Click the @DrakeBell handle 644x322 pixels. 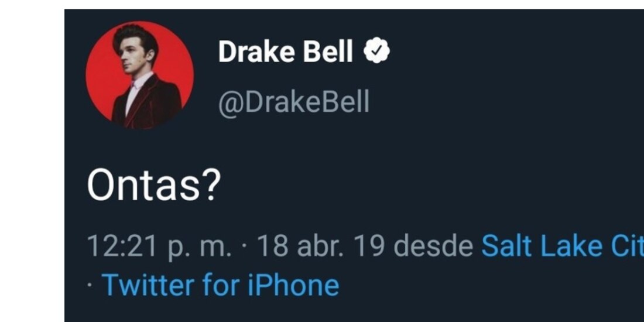click(x=293, y=103)
